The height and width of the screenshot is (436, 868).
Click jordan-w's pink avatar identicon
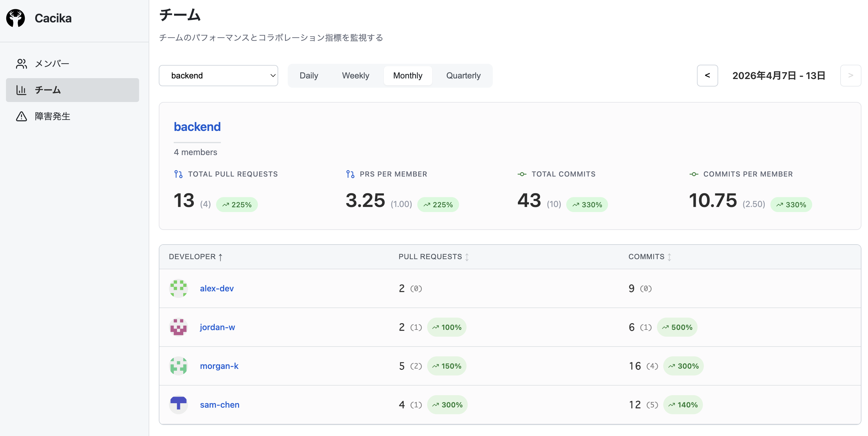click(x=178, y=327)
